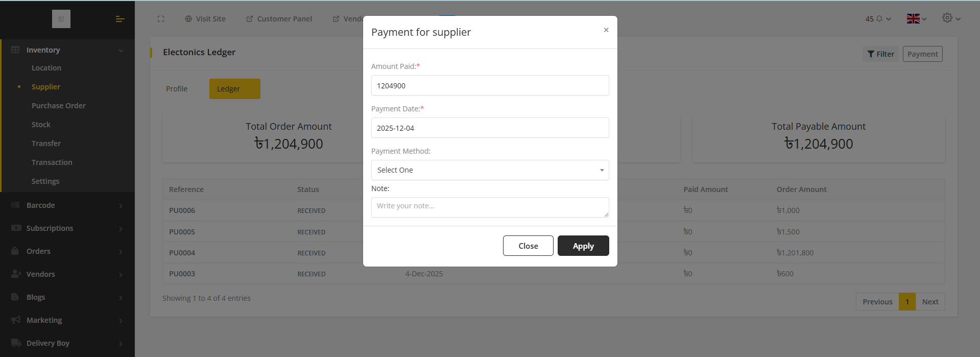
Task: Open Supplier in the Inventory submenu
Action: click(x=46, y=87)
